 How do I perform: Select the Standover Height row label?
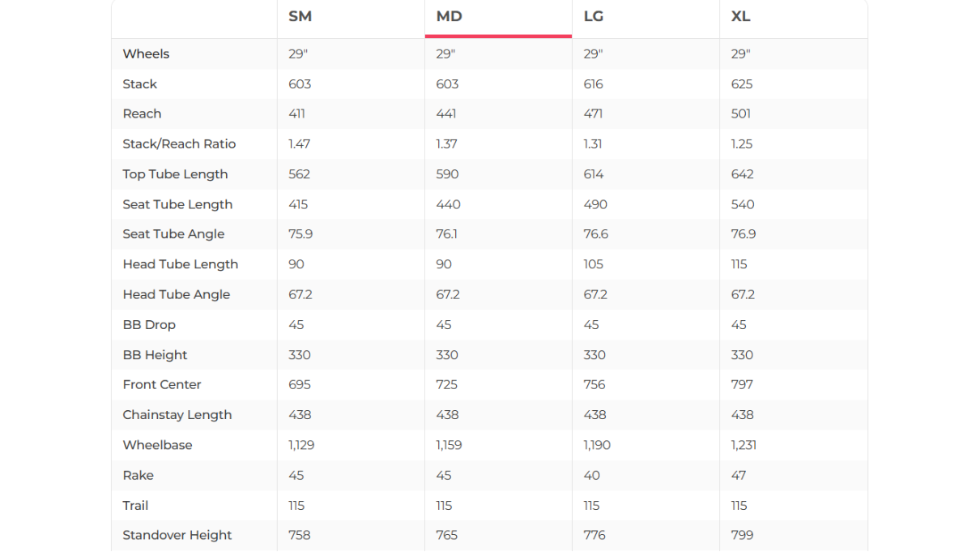pyautogui.click(x=177, y=535)
